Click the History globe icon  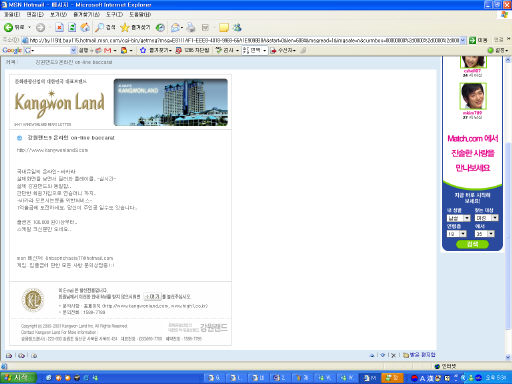160,28
